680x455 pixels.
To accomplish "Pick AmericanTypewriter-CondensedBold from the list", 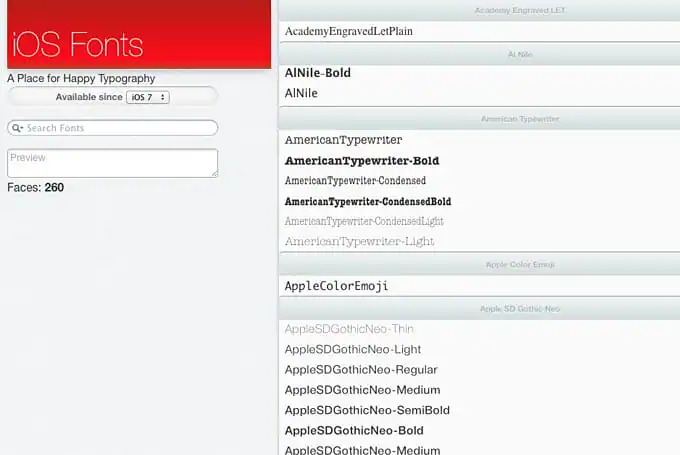I will point(368,201).
